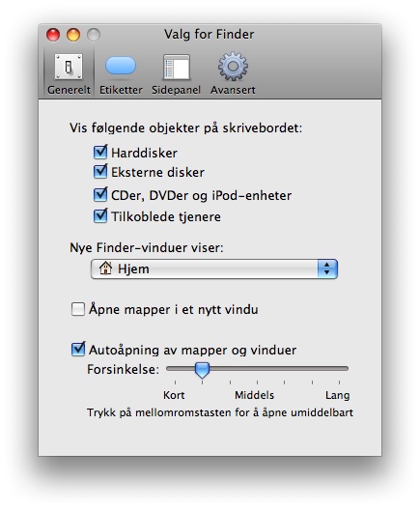Minimize window with the yellow button
Viewport: 420px width, 509px height.
click(x=73, y=35)
